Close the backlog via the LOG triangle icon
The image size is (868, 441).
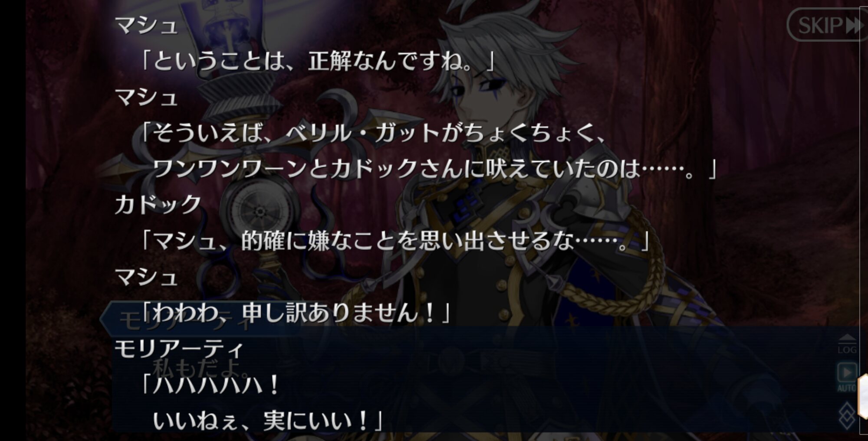pyautogui.click(x=847, y=344)
